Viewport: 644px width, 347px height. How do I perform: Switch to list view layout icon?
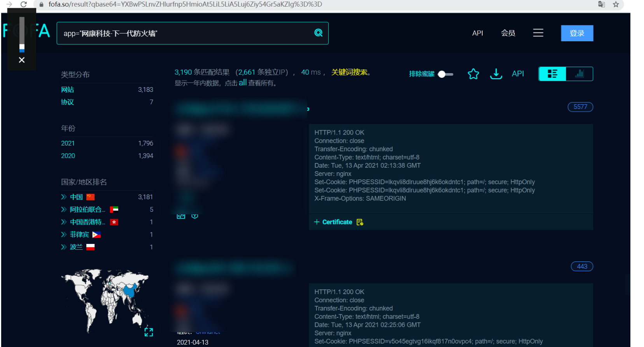tap(552, 74)
